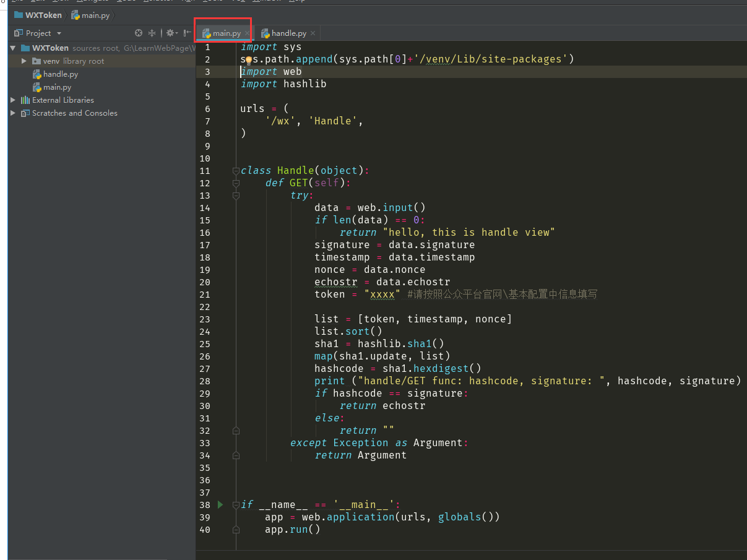The width and height of the screenshot is (747, 560).
Task: Expand the External Libraries node
Action: click(x=13, y=100)
